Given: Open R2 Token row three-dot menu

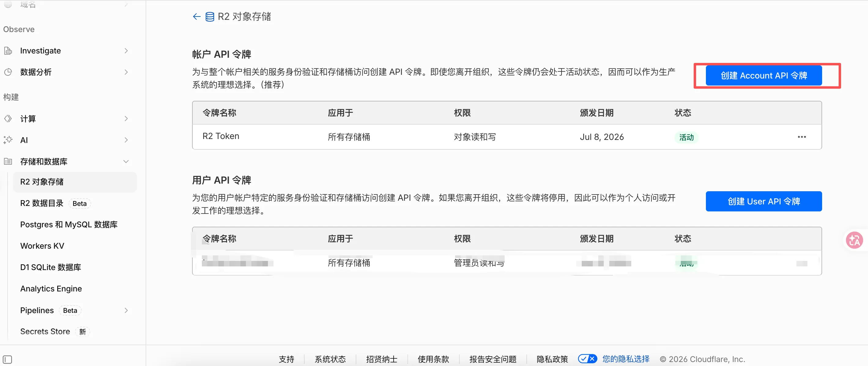Looking at the screenshot, I should (802, 137).
